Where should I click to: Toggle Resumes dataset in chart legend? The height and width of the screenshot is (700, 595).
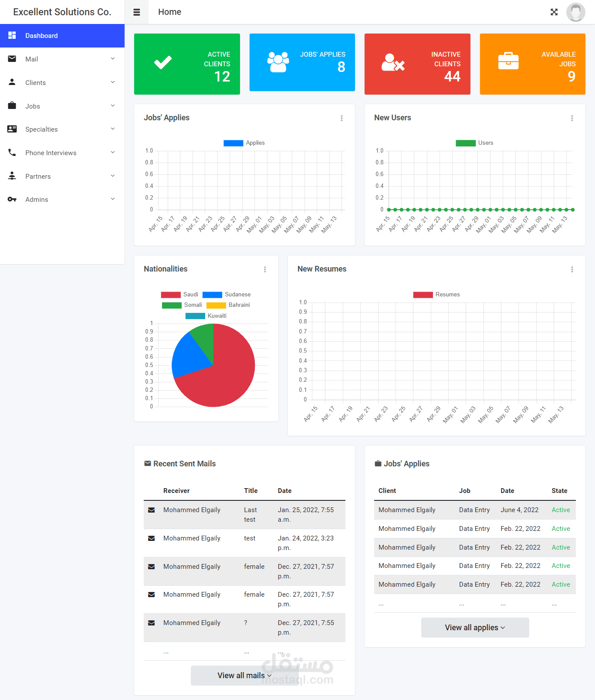[436, 295]
